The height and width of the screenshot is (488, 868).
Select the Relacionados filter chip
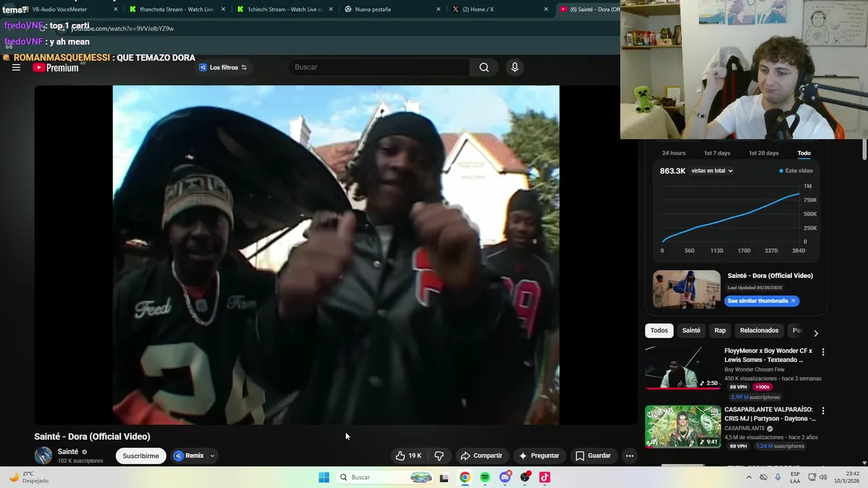(759, 331)
